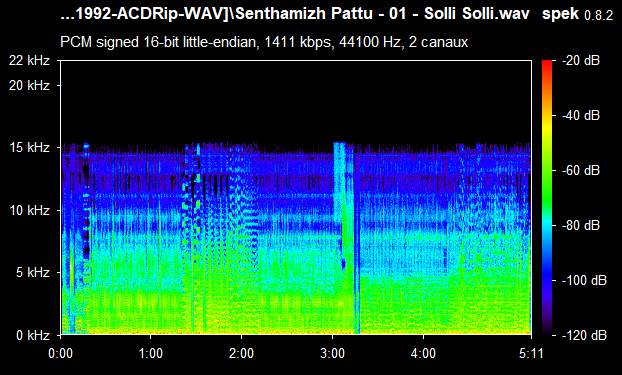Click the red top of the dB color bar

(547, 63)
